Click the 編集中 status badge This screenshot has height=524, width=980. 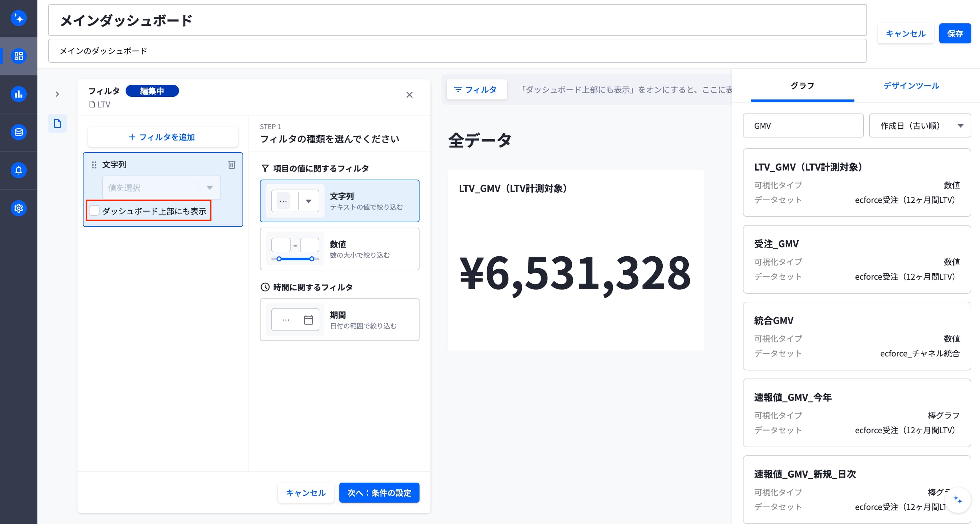(152, 91)
